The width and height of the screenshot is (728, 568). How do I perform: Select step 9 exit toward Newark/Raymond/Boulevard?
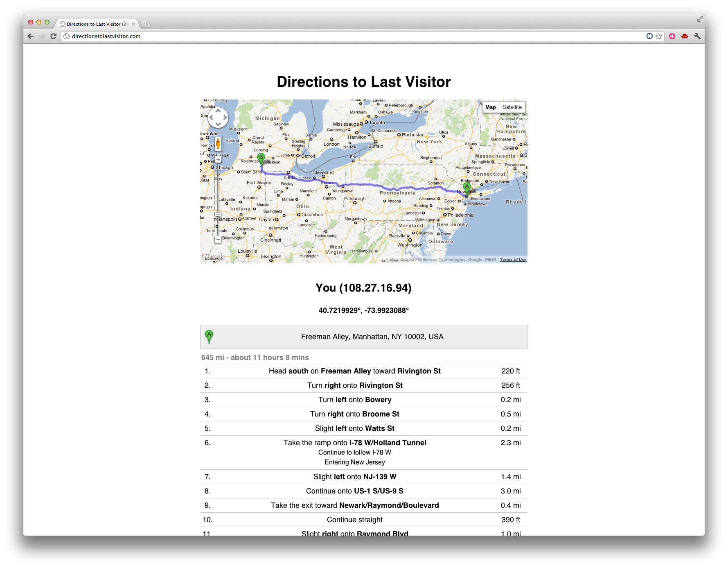click(363, 505)
